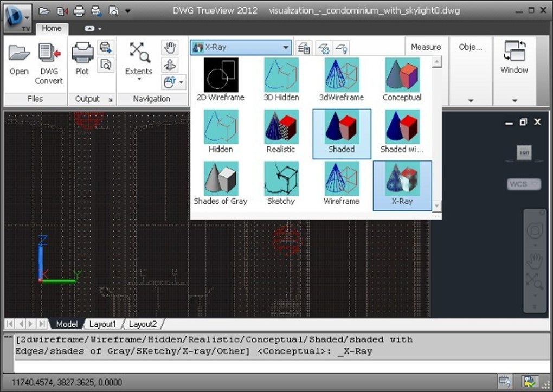553x392 pixels.
Task: Select the Orbit tool
Action: click(x=170, y=65)
